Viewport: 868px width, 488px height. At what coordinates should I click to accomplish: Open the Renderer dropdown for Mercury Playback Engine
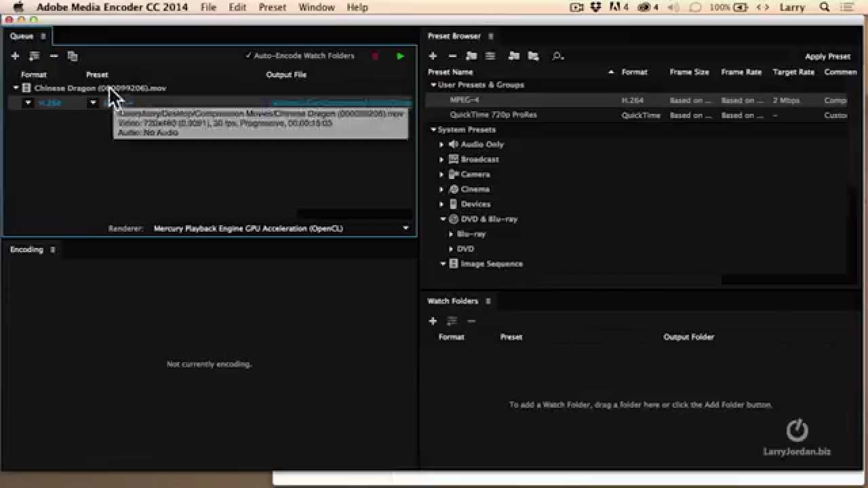406,228
